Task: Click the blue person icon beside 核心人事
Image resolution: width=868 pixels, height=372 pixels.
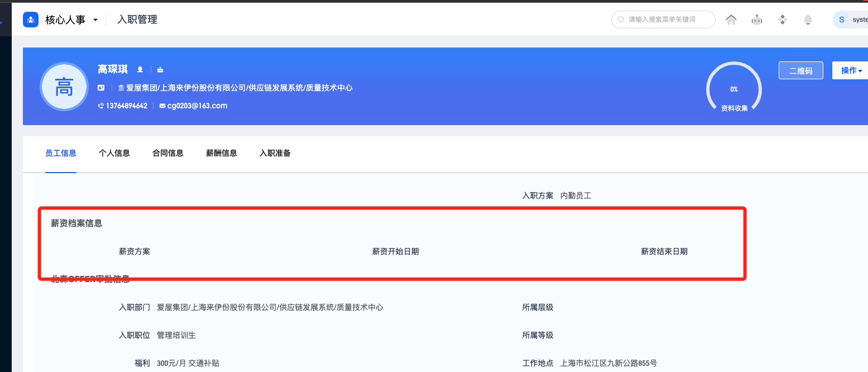Action: tap(31, 19)
